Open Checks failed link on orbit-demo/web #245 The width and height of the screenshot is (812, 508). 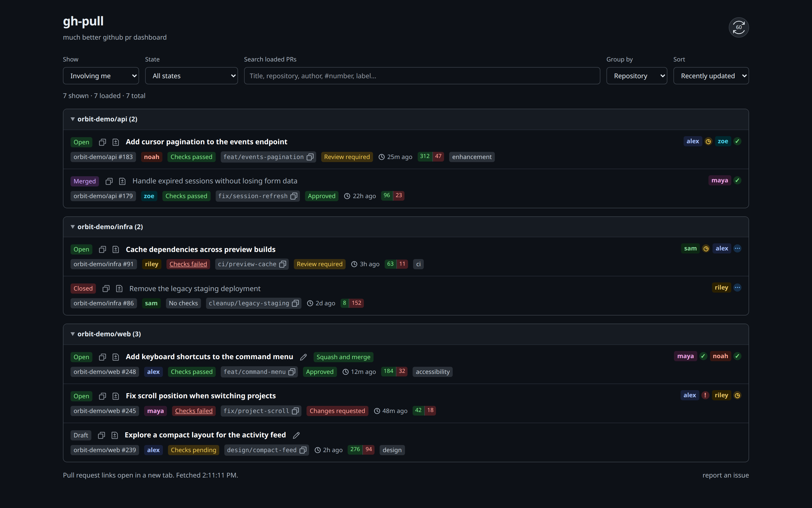click(194, 411)
